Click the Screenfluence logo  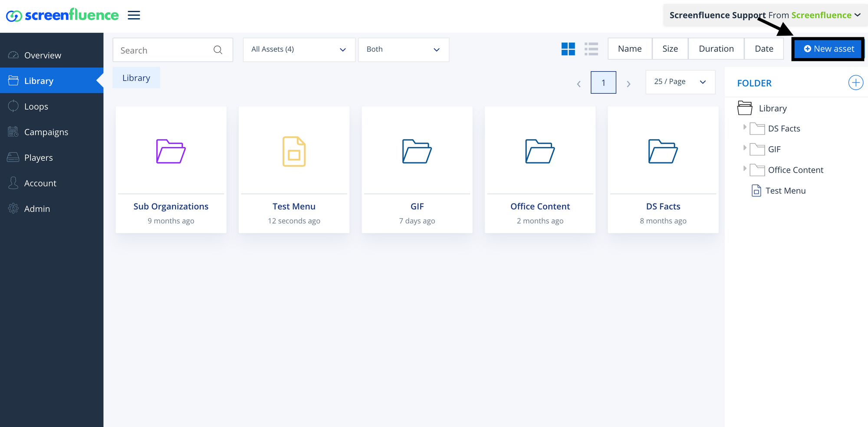[62, 15]
